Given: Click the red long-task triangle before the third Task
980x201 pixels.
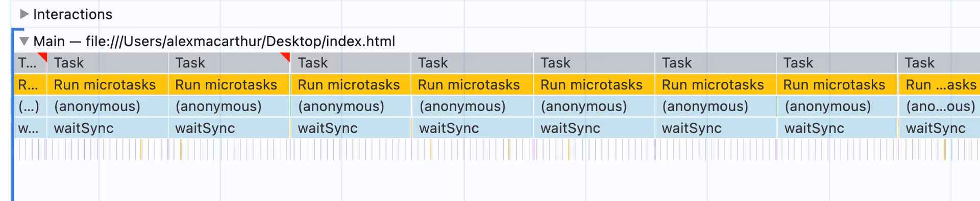Looking at the screenshot, I should point(286,56).
